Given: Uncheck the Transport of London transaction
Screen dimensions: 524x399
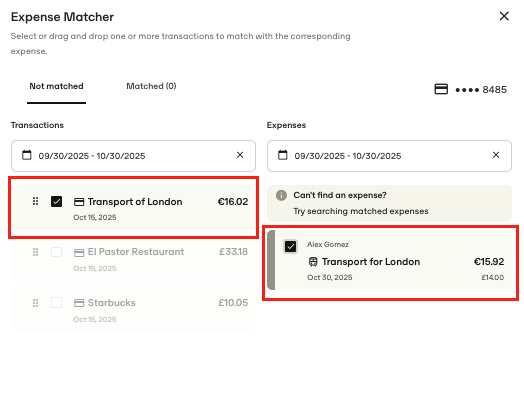Looking at the screenshot, I should coord(56,202).
